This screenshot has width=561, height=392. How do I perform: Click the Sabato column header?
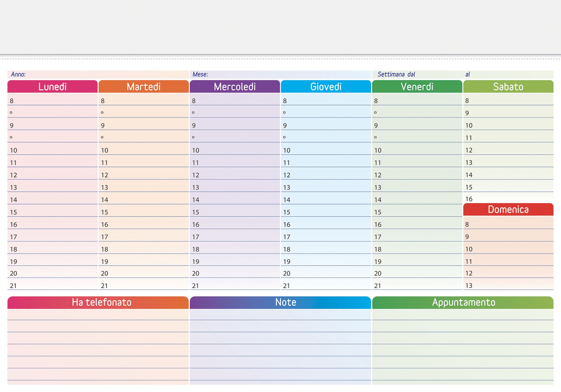[x=508, y=86]
